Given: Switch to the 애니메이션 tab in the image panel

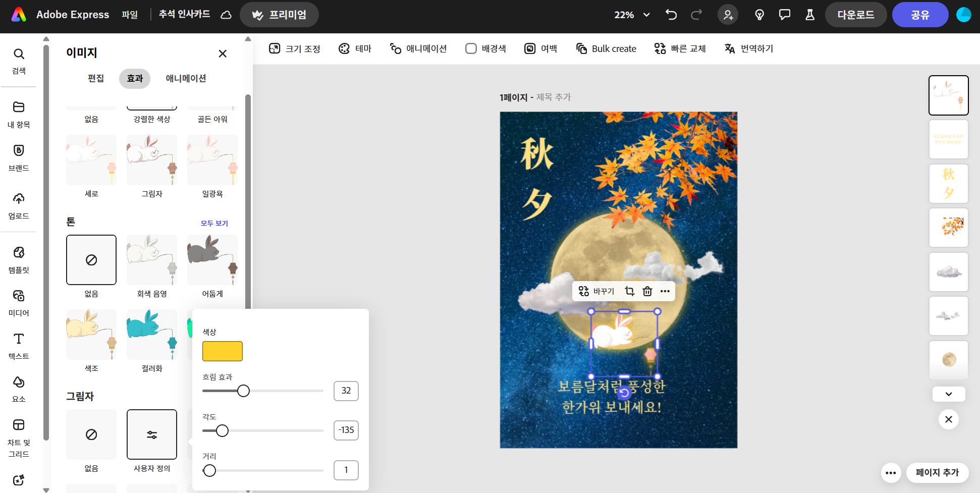Looking at the screenshot, I should tap(186, 78).
